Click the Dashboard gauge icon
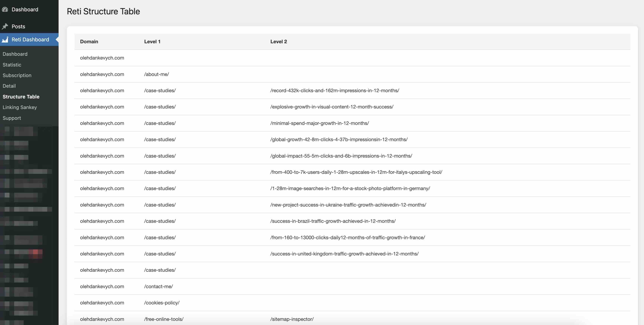This screenshot has width=644, height=325. (5, 9)
